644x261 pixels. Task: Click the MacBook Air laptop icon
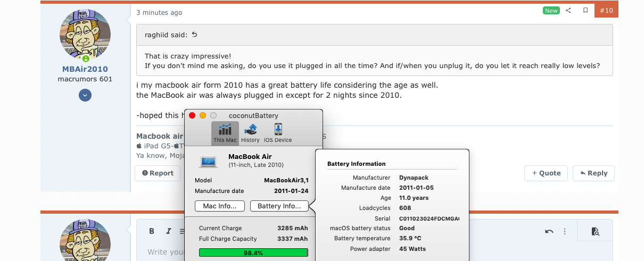click(x=209, y=161)
